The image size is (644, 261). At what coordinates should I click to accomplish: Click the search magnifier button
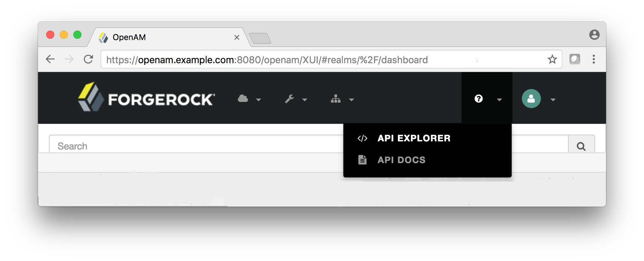582,145
